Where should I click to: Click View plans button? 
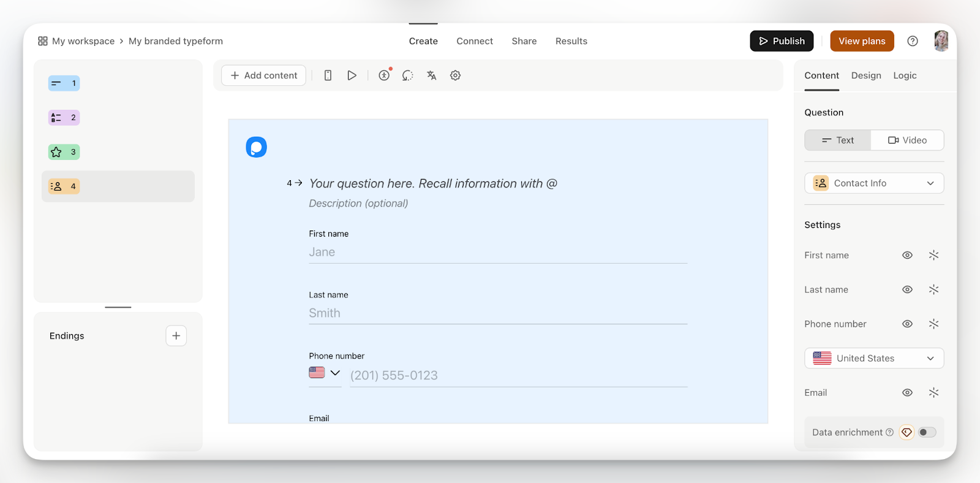[x=862, y=41]
